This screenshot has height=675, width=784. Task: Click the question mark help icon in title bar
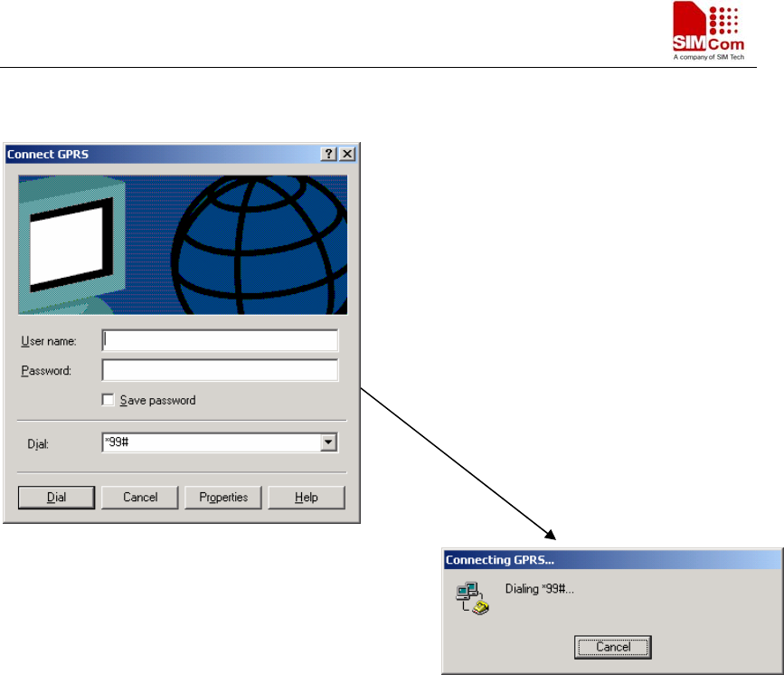(x=328, y=154)
